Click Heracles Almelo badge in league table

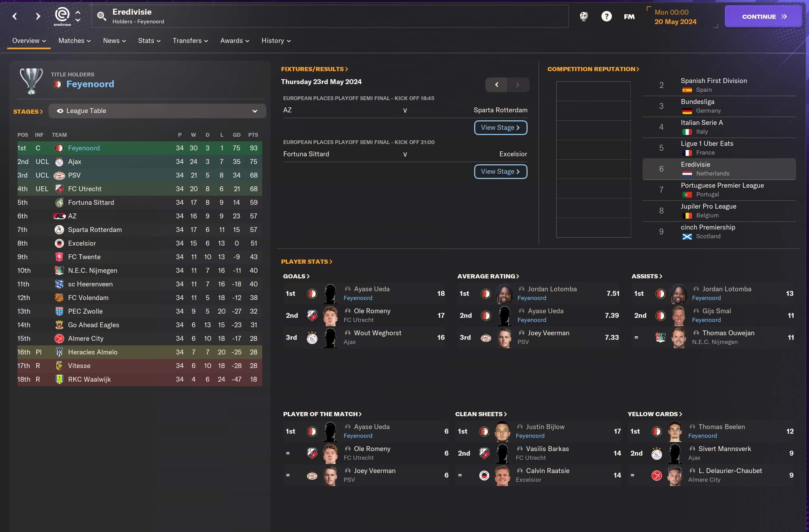pos(59,352)
